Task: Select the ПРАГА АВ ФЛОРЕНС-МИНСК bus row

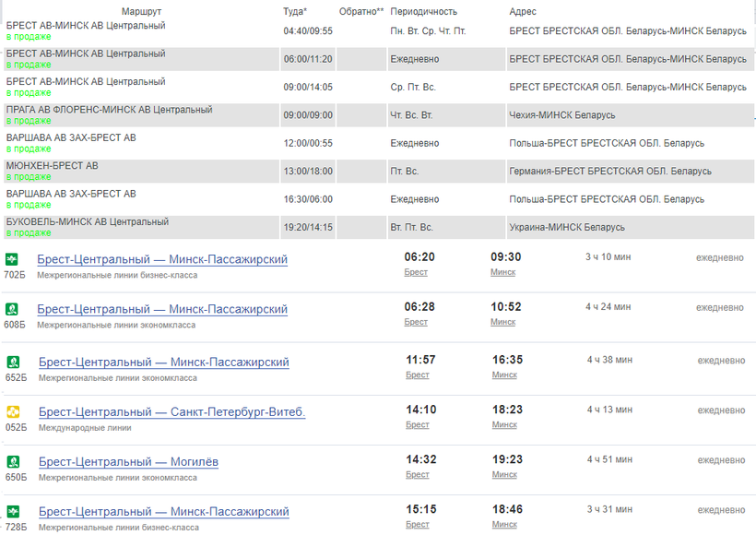Action: 109,110
